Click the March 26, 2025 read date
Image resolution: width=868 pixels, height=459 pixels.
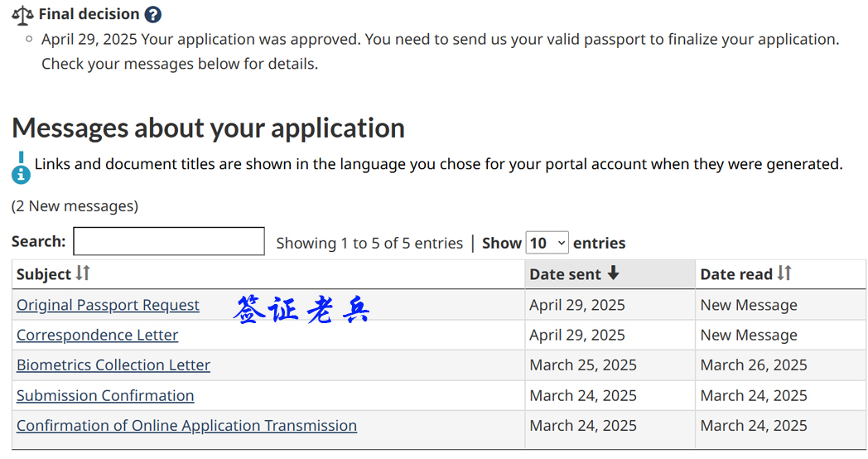click(x=754, y=365)
